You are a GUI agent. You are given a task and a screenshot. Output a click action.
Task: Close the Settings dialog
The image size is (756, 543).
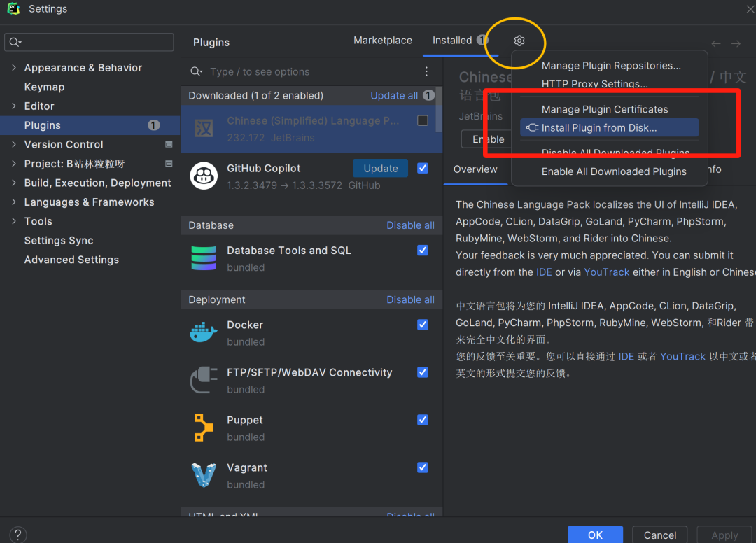pos(750,8)
